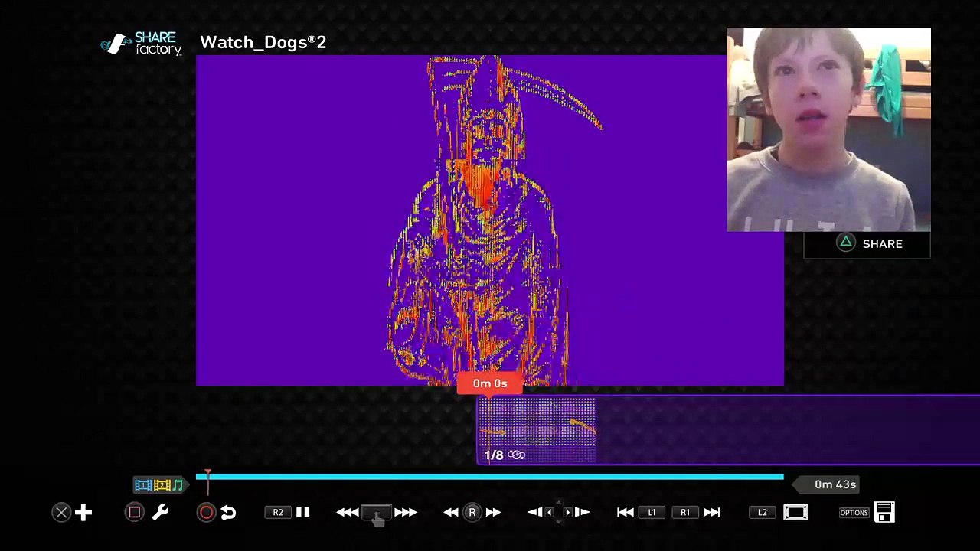Click the square button glyph beside the wrench

coord(134,512)
